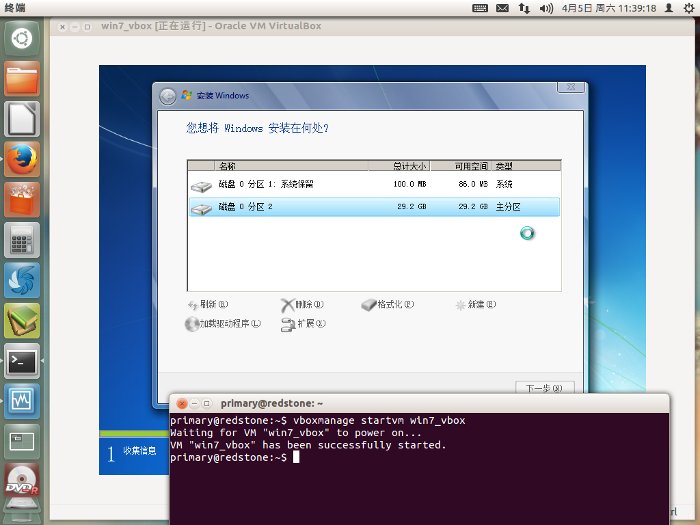Click the 名称 column header
The width and height of the screenshot is (700, 525).
(x=291, y=166)
